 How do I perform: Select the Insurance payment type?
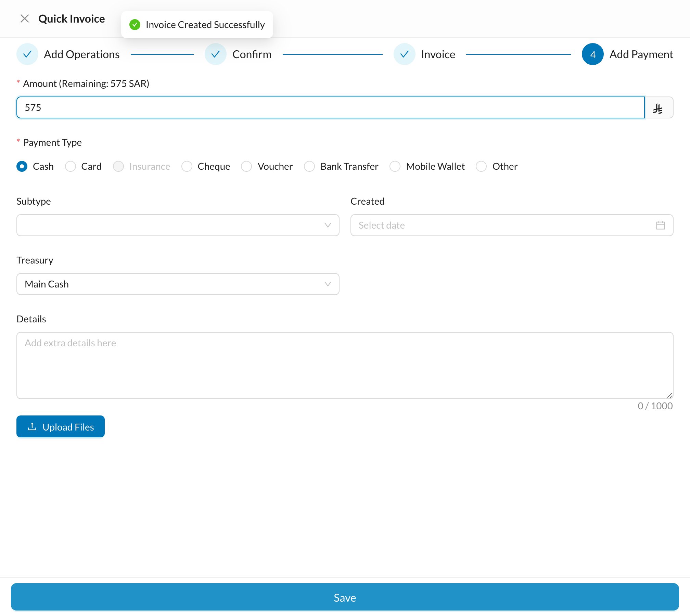click(118, 166)
